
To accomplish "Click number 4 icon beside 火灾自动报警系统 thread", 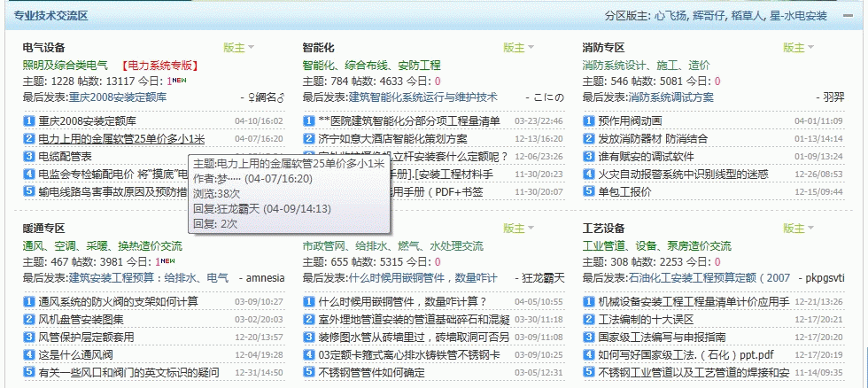I will click(589, 174).
